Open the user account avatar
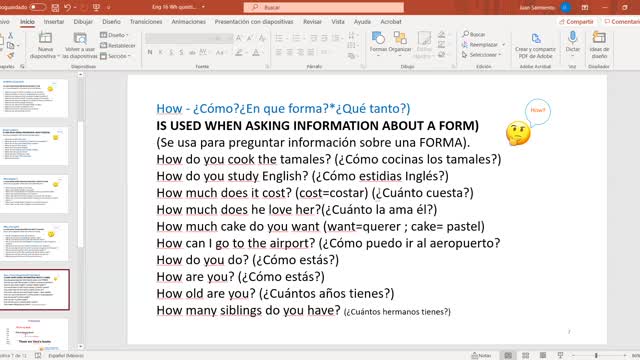 566,7
